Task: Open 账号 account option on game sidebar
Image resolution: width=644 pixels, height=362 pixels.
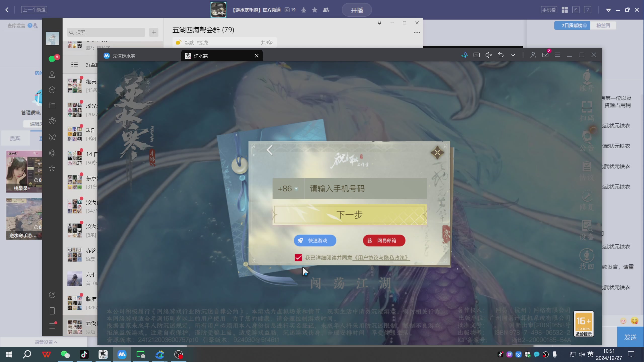Action: (x=587, y=80)
